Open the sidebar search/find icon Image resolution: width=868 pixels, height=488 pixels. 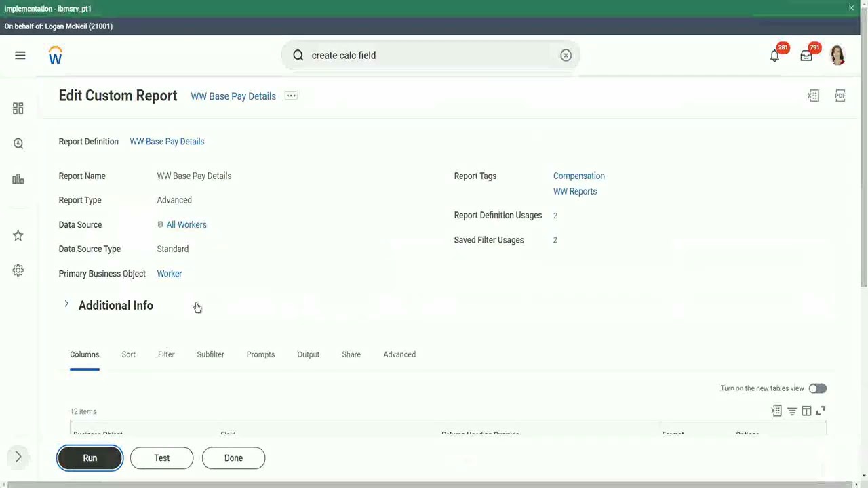[18, 144]
